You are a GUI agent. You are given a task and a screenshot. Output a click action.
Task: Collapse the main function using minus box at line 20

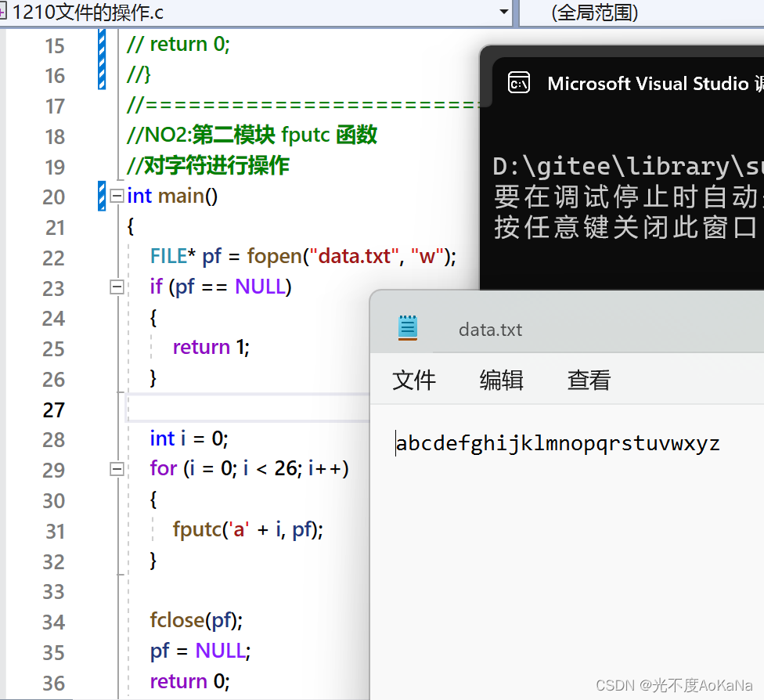(116, 197)
